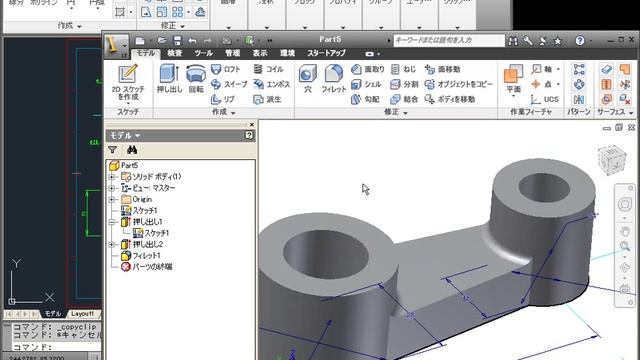Switch to the 表示 ribbon tab

pyautogui.click(x=260, y=53)
